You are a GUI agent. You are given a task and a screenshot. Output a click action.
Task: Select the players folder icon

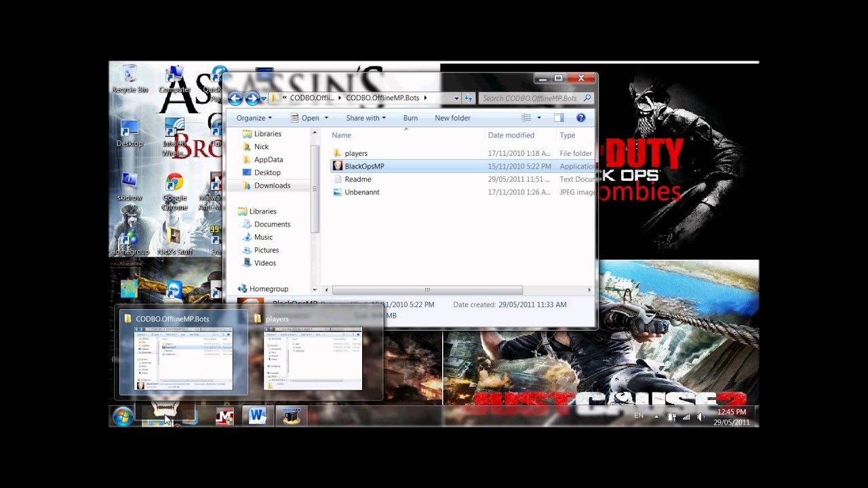337,153
